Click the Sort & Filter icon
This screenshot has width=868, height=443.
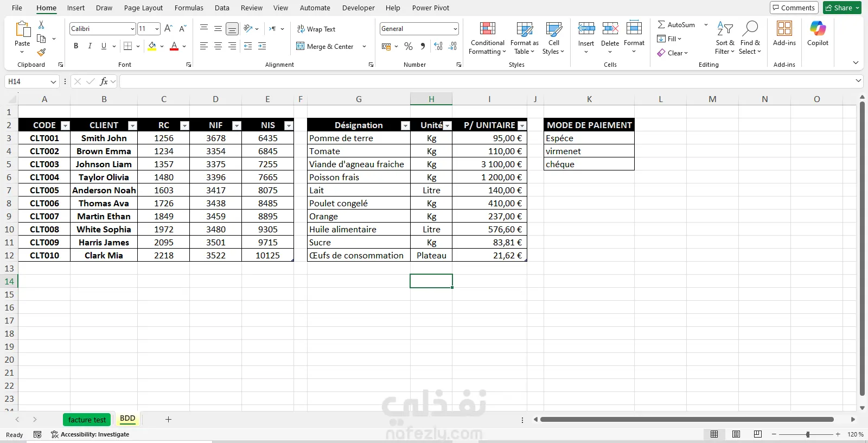click(x=725, y=28)
